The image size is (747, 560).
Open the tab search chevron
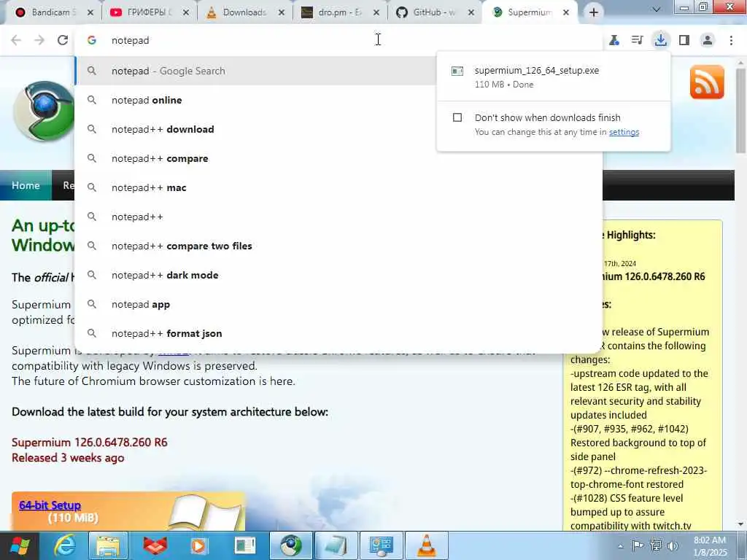(x=656, y=10)
